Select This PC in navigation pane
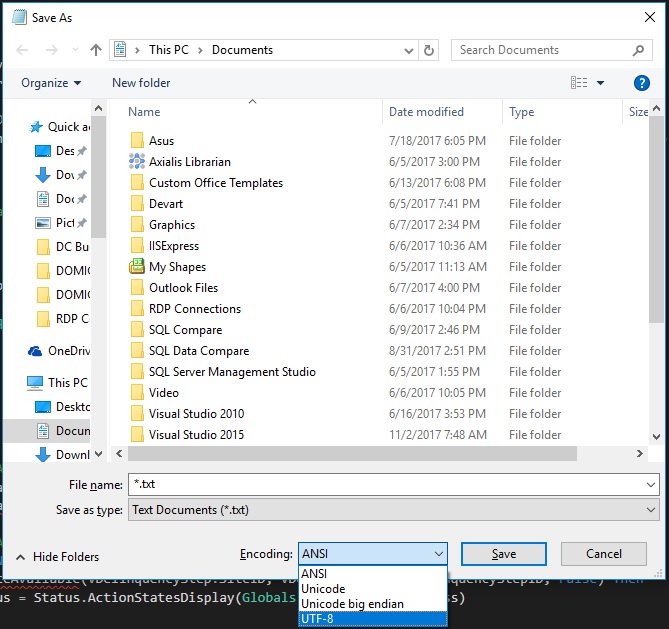The width and height of the screenshot is (669, 629). click(x=57, y=382)
